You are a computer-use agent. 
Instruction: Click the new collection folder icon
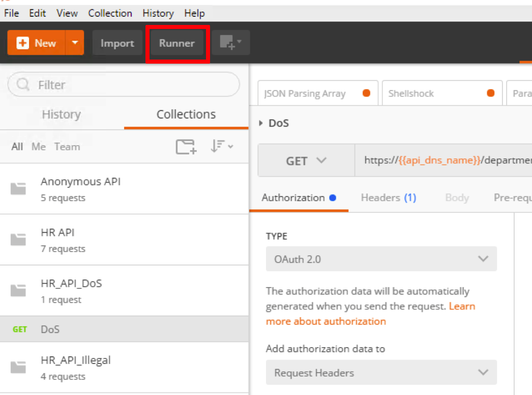click(x=186, y=147)
